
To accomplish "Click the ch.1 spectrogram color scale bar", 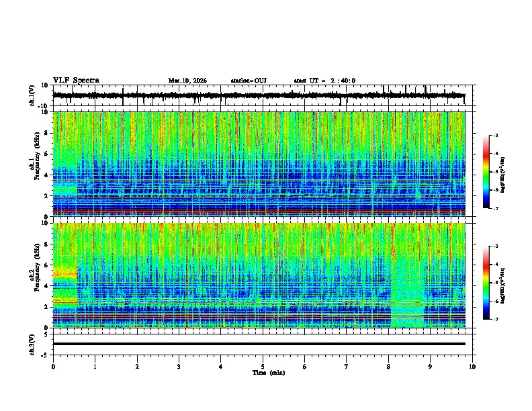I will pos(486,172).
